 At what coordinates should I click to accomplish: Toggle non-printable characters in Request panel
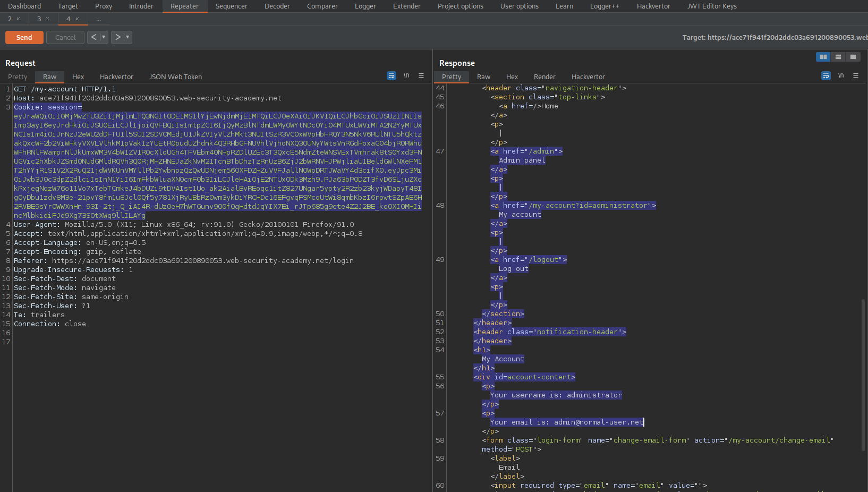[x=406, y=76]
